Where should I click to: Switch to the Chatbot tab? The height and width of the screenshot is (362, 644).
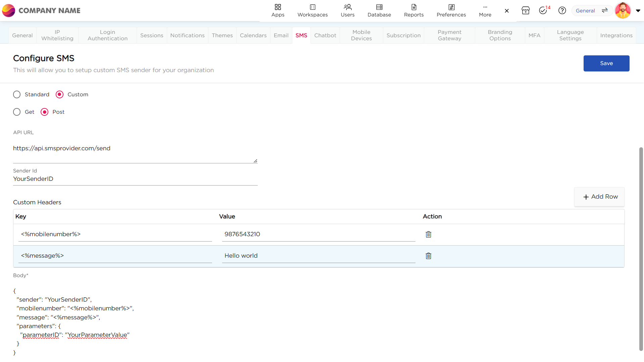point(325,36)
